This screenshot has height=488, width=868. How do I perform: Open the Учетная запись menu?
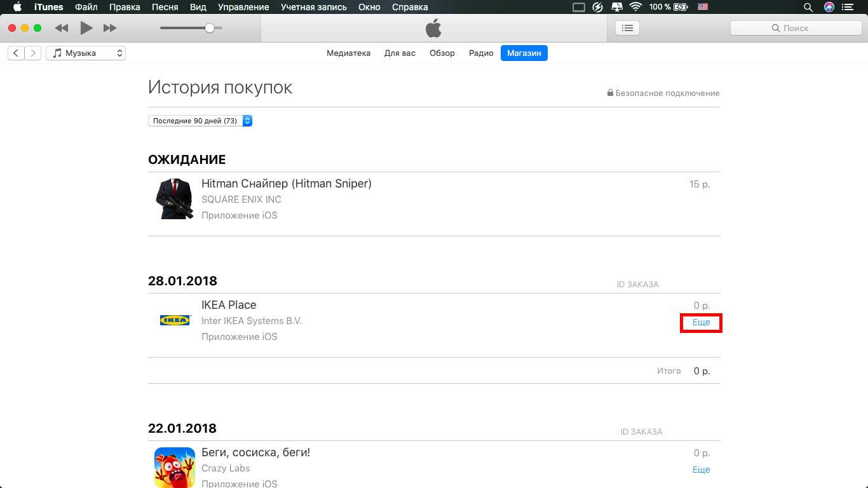pyautogui.click(x=313, y=7)
